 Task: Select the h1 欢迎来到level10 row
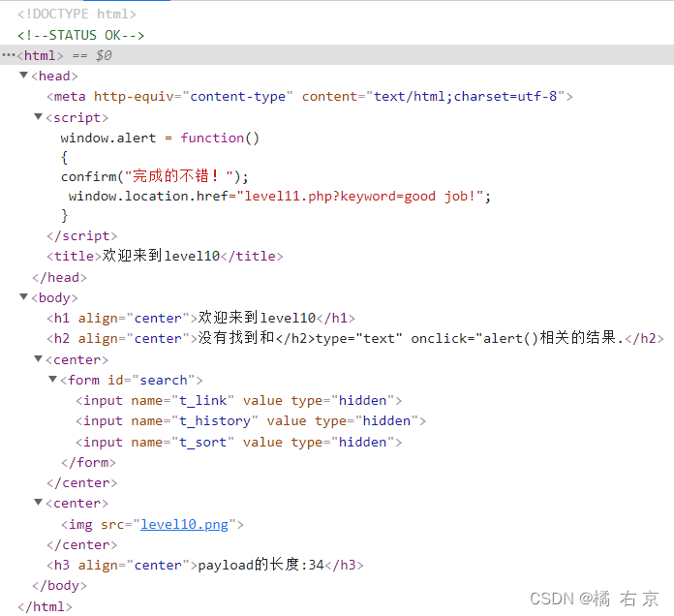[x=200, y=318]
